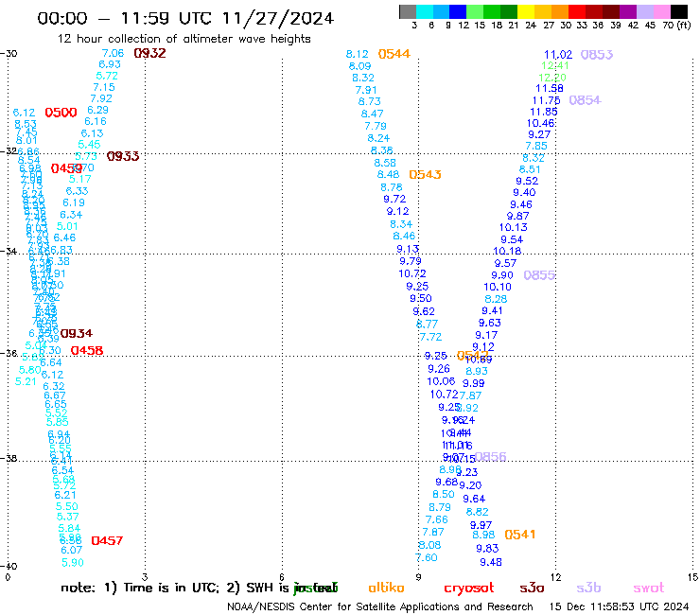Click the '70 (ft)' legend scale label

pos(676,26)
